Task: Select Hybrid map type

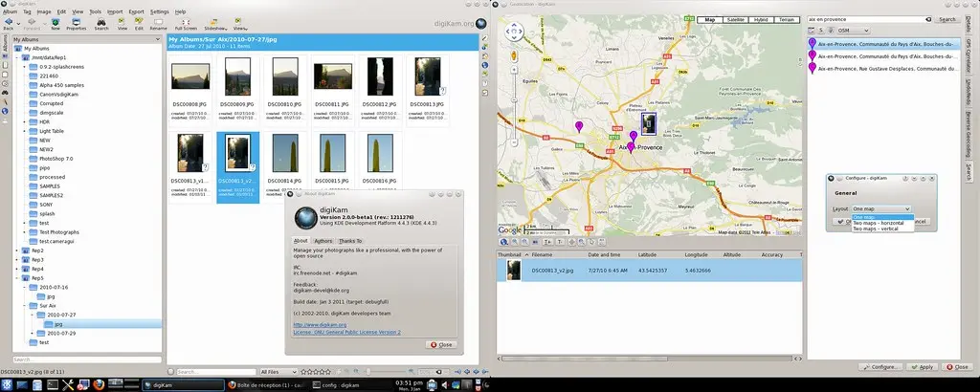Action: point(762,19)
